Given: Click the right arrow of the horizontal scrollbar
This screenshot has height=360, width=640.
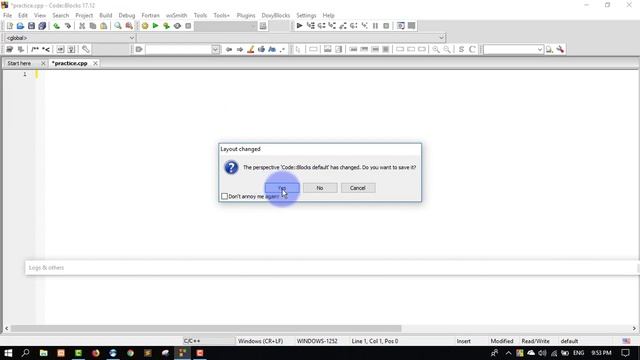Looking at the screenshot, I should [x=634, y=328].
